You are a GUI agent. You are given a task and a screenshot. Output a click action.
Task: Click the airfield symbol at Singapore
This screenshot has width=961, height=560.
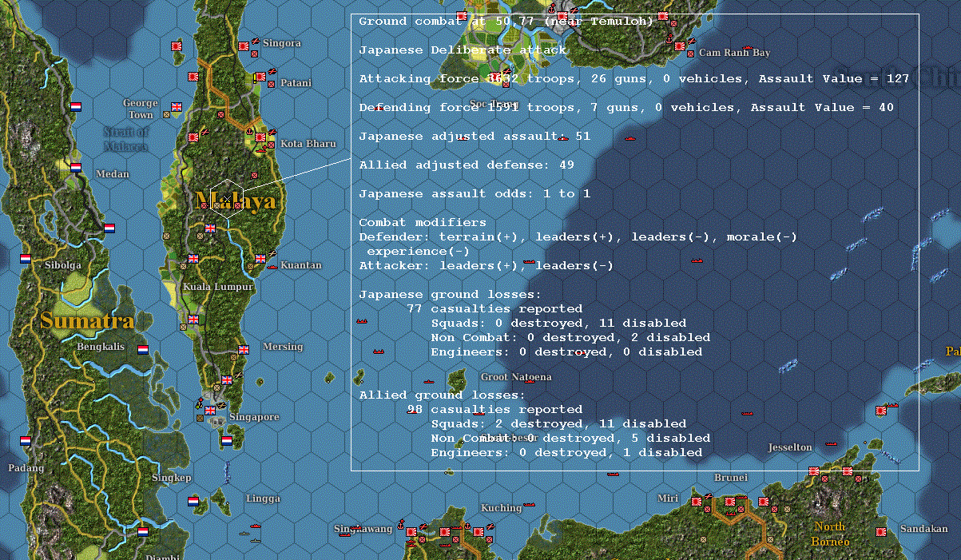click(x=221, y=405)
